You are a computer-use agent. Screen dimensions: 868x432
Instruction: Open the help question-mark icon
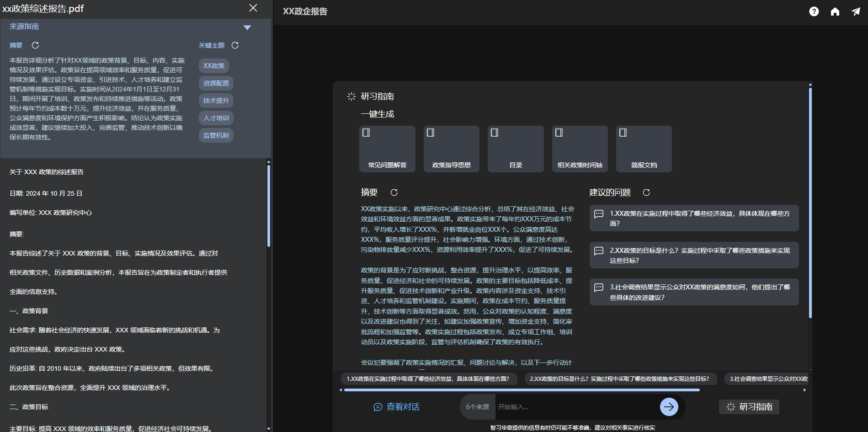tap(814, 11)
